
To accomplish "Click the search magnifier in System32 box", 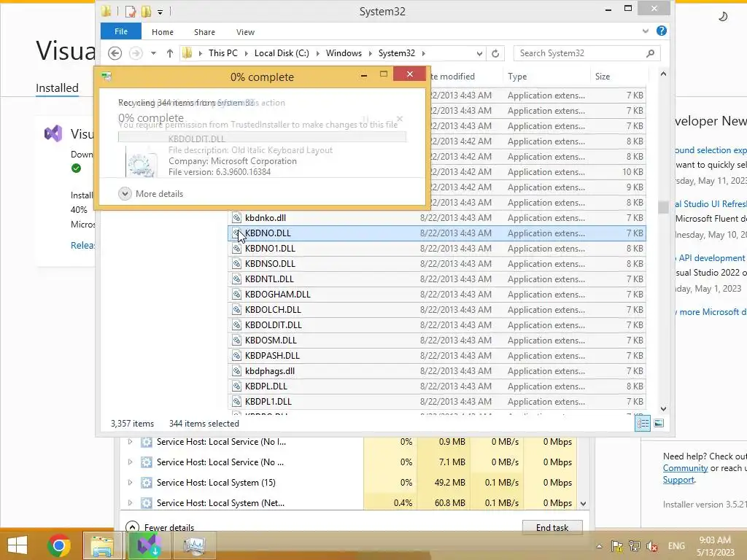I will tap(650, 53).
